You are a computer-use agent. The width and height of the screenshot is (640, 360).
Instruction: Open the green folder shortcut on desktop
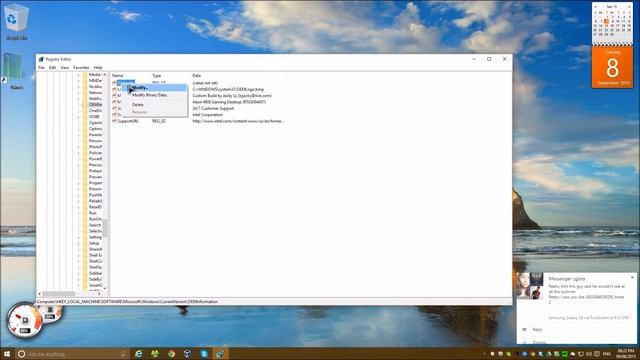point(14,70)
